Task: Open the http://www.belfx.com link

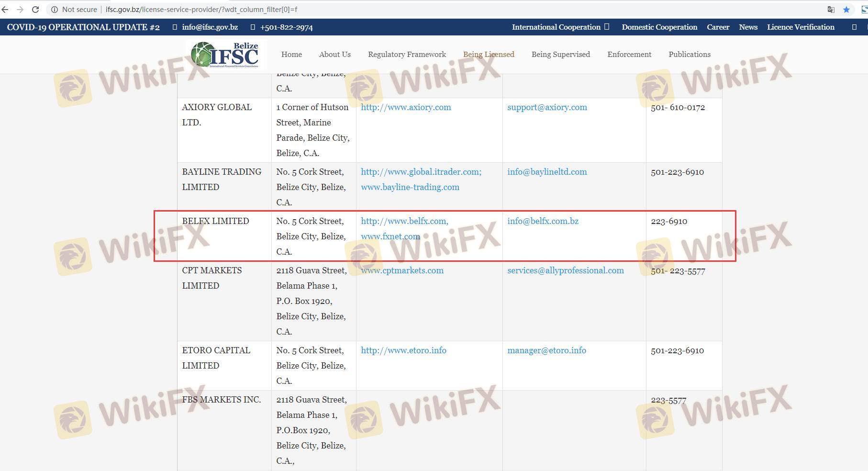Action: point(404,221)
